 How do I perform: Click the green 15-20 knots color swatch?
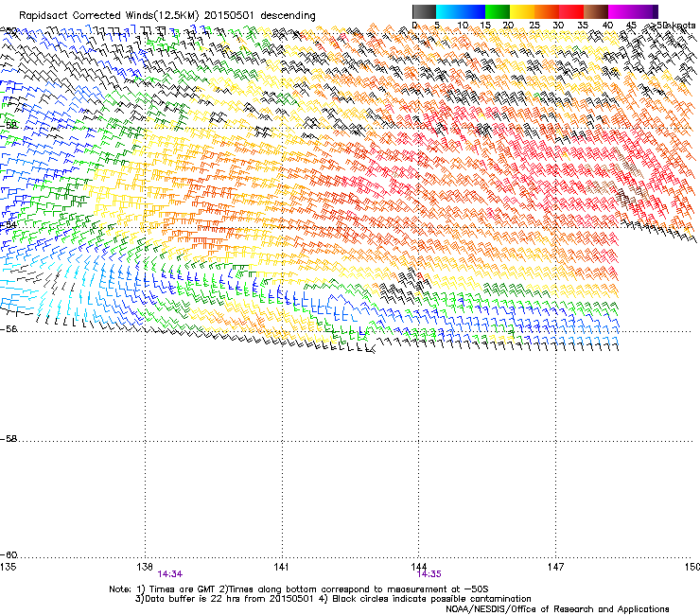(x=498, y=11)
